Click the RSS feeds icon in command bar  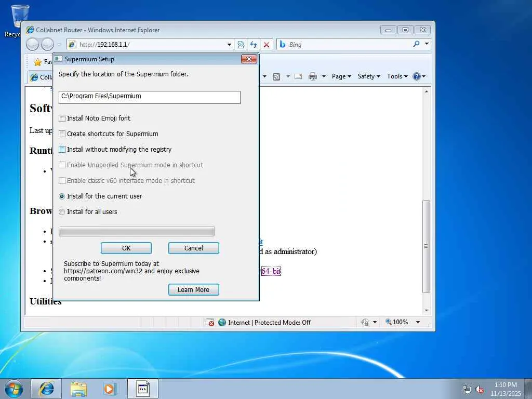[x=276, y=77]
